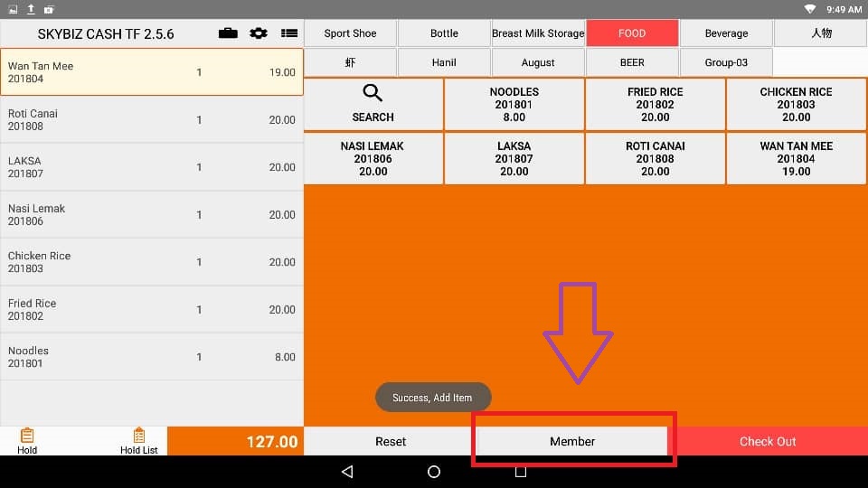Select Roti Canai row in cart
This screenshot has height=488, width=868.
tap(151, 119)
